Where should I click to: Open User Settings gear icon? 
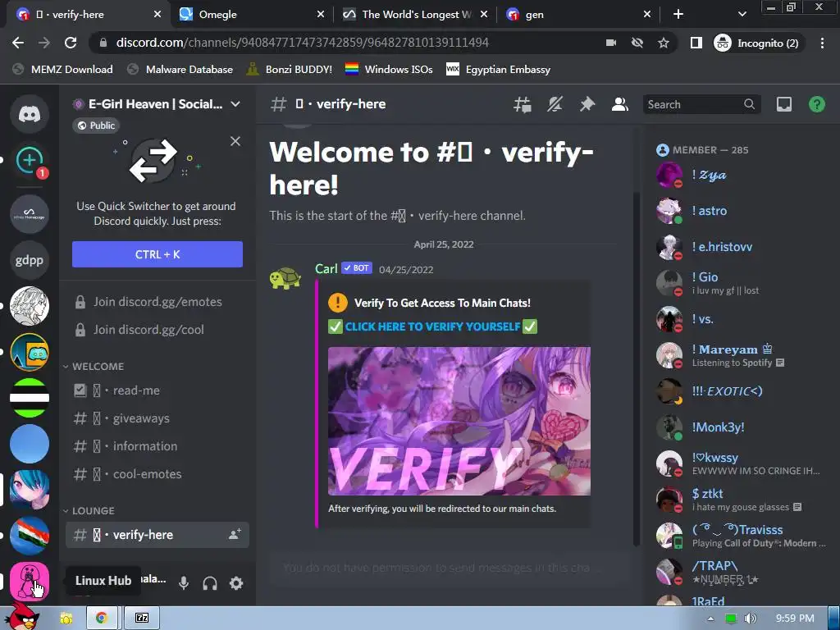236,583
